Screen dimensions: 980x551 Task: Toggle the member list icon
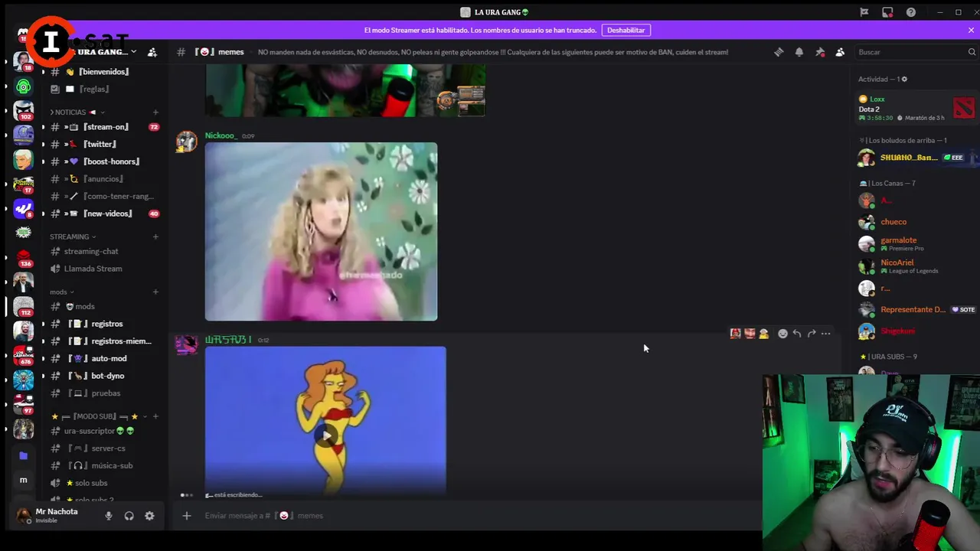[840, 52]
